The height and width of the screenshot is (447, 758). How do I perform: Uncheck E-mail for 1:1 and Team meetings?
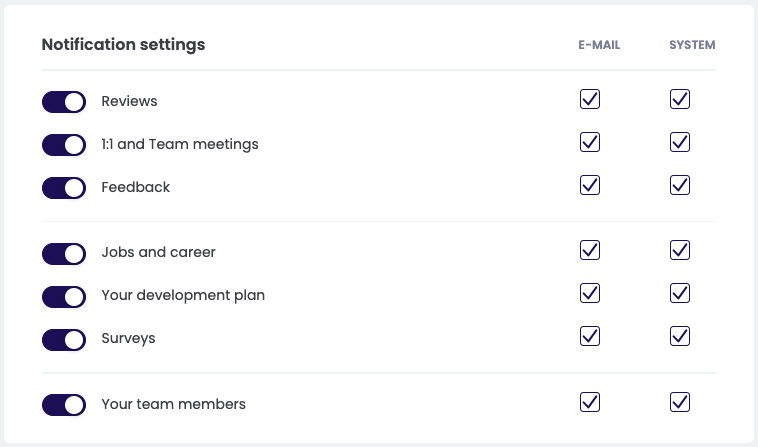coord(590,142)
